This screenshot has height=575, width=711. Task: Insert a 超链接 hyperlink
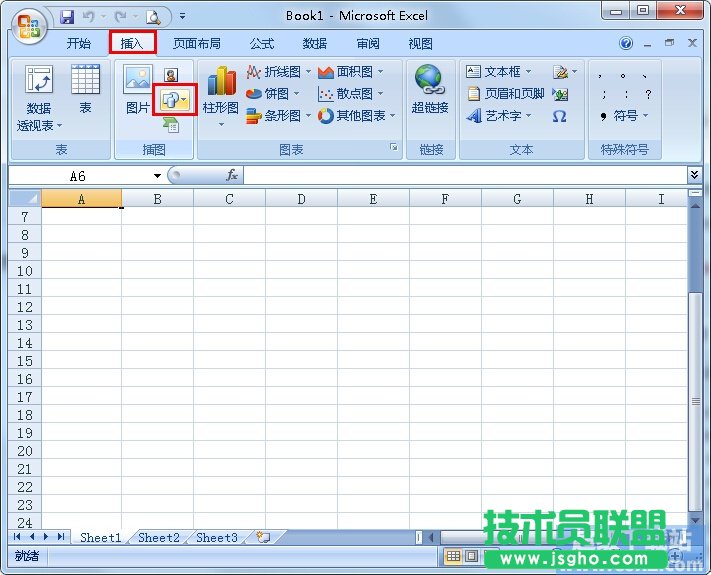click(x=430, y=88)
